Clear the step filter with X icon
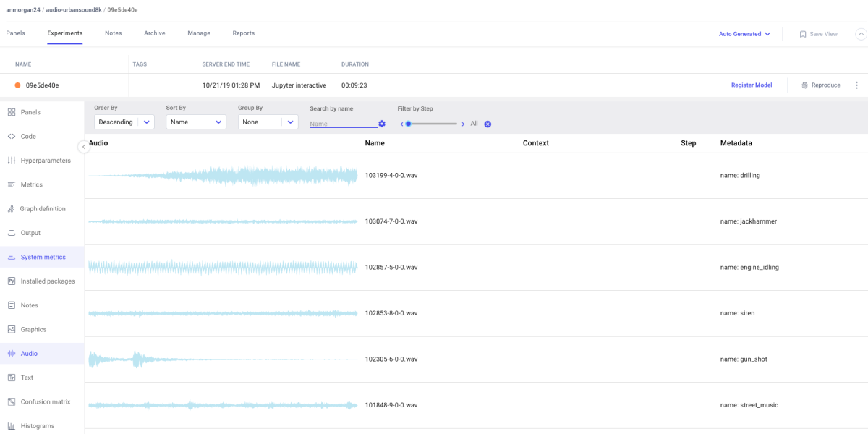Viewport: 868px width, 434px height. [488, 124]
